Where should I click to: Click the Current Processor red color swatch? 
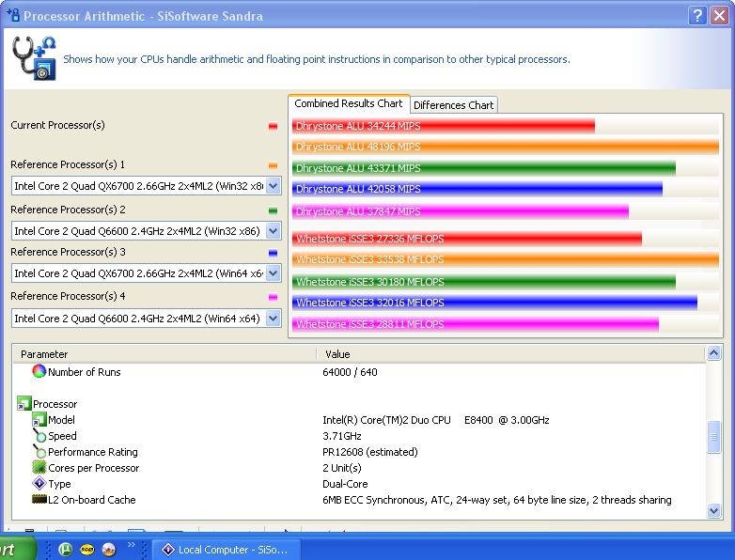pos(273,126)
